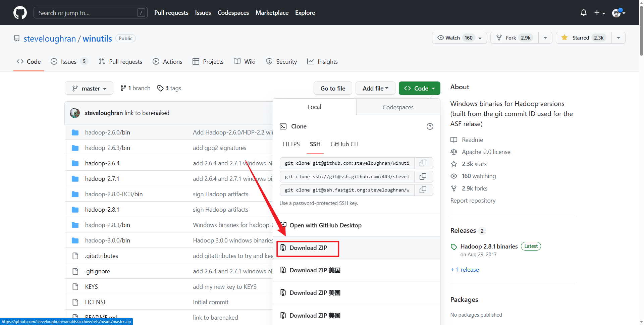Open the hadoop-2.8.3/bin folder
Viewport: 644px width, 325px height.
coord(108,225)
